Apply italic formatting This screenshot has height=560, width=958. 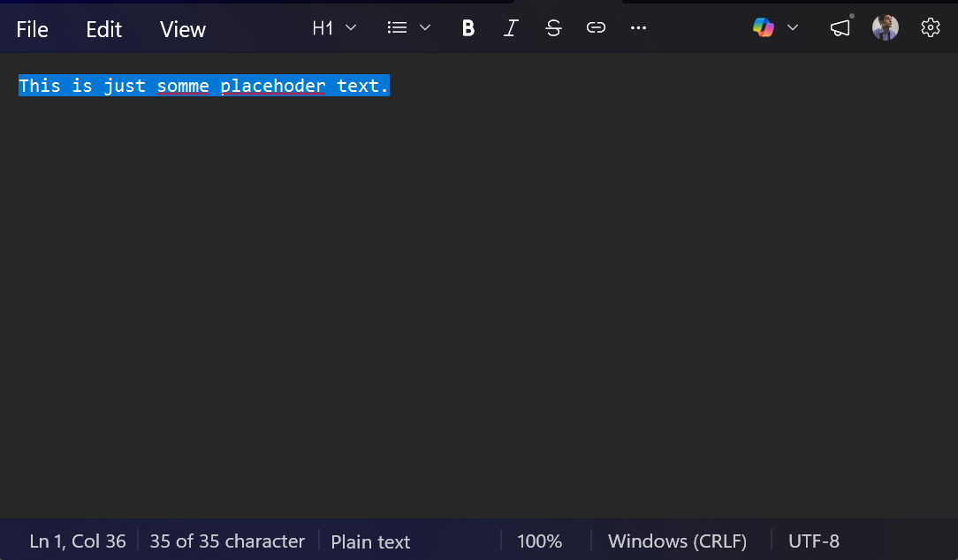pyautogui.click(x=511, y=27)
